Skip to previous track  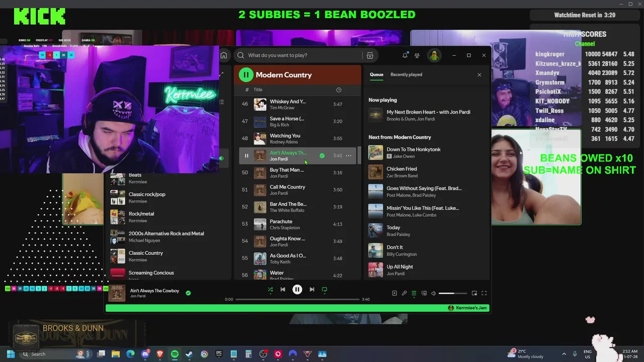pyautogui.click(x=283, y=290)
